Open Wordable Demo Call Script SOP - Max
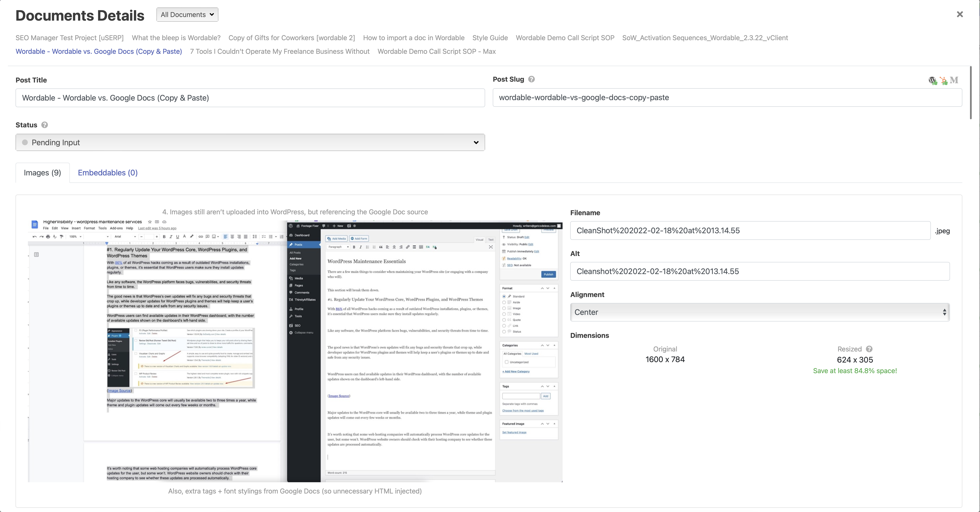The height and width of the screenshot is (512, 980). click(436, 51)
